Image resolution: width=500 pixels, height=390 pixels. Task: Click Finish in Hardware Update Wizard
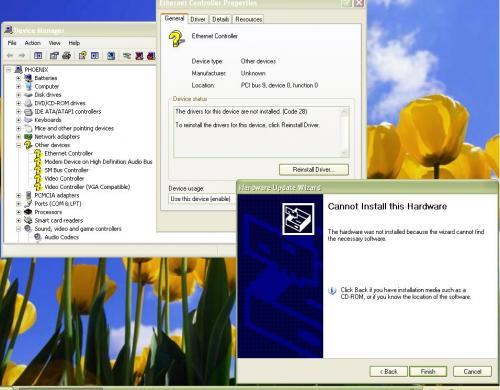428,371
